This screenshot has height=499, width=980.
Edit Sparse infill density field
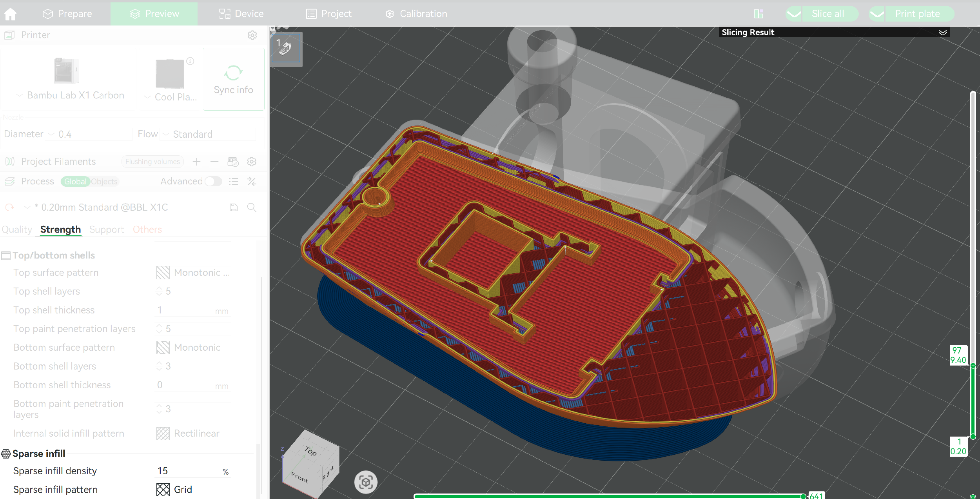tap(192, 471)
